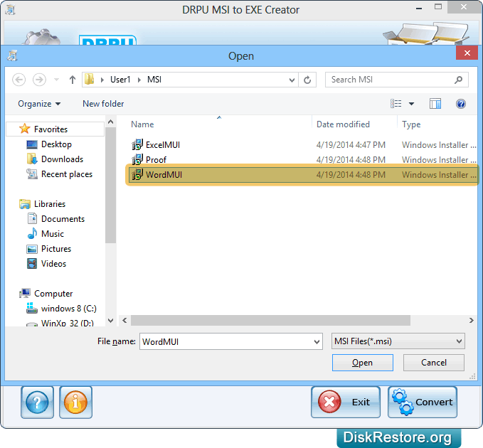Click the horizontal scroll right arrow
The width and height of the screenshot is (483, 448).
pyautogui.click(x=472, y=320)
